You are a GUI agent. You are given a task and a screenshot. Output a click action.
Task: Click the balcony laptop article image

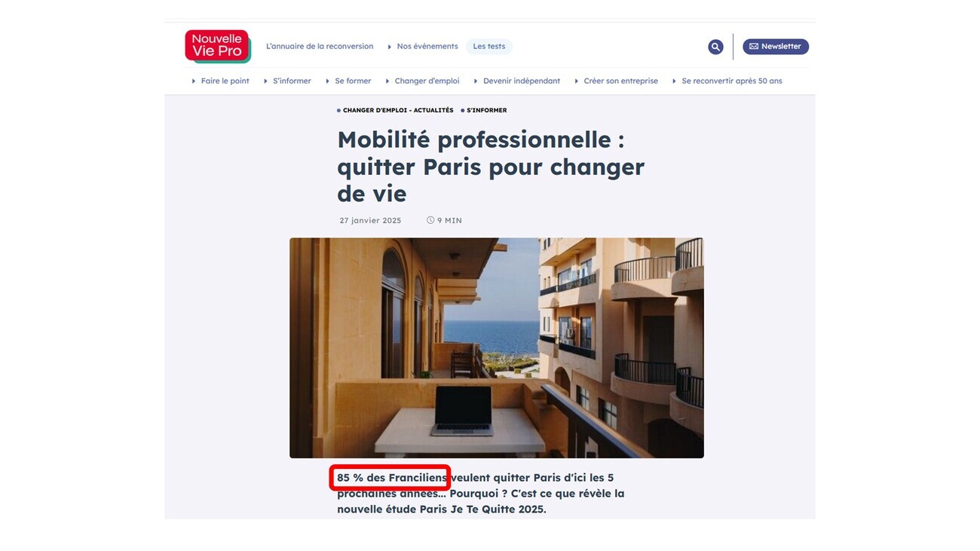(x=497, y=348)
